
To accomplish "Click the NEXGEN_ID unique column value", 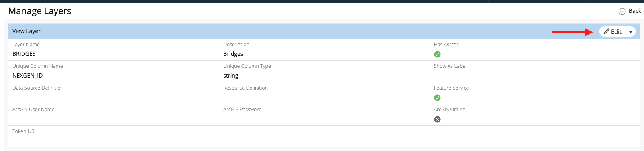I will [x=28, y=75].
